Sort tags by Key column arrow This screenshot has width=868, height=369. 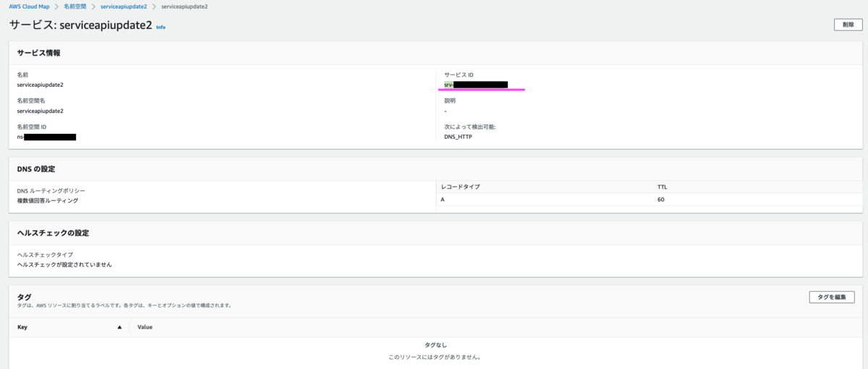[x=119, y=327]
